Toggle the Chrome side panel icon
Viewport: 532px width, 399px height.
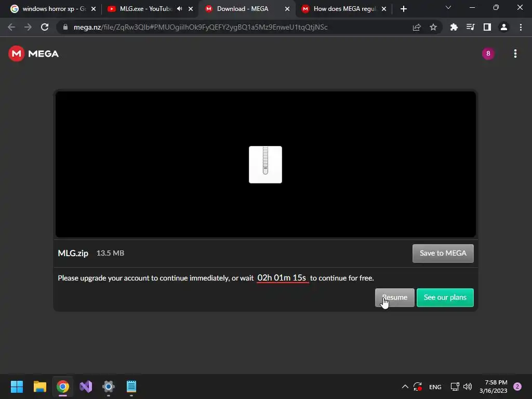(x=487, y=27)
